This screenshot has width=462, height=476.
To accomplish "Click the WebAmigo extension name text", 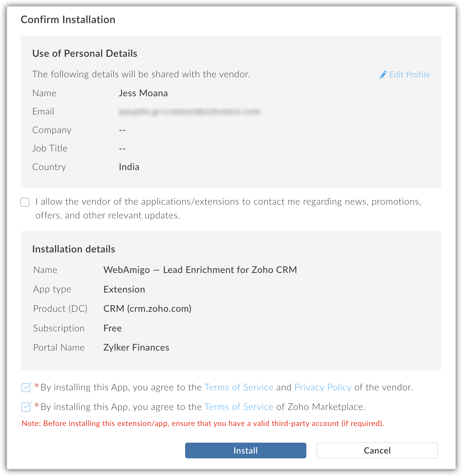I will point(200,270).
